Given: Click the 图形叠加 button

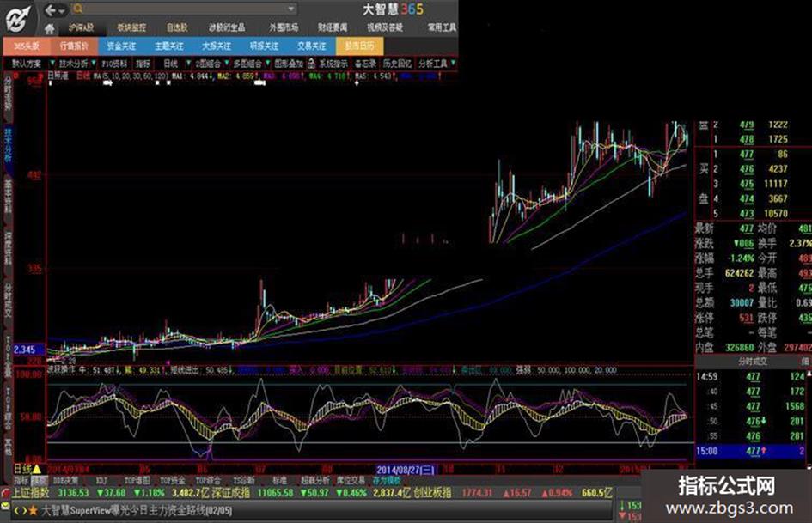Looking at the screenshot, I should coord(289,64).
